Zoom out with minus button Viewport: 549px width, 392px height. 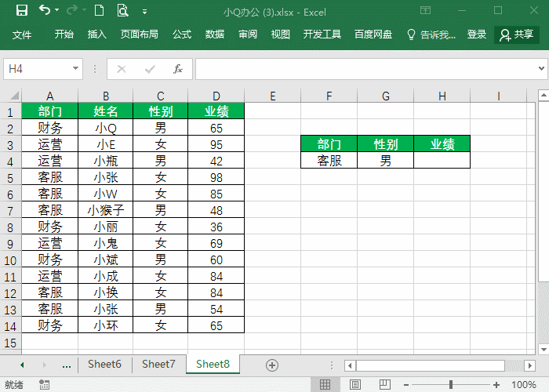point(406,385)
